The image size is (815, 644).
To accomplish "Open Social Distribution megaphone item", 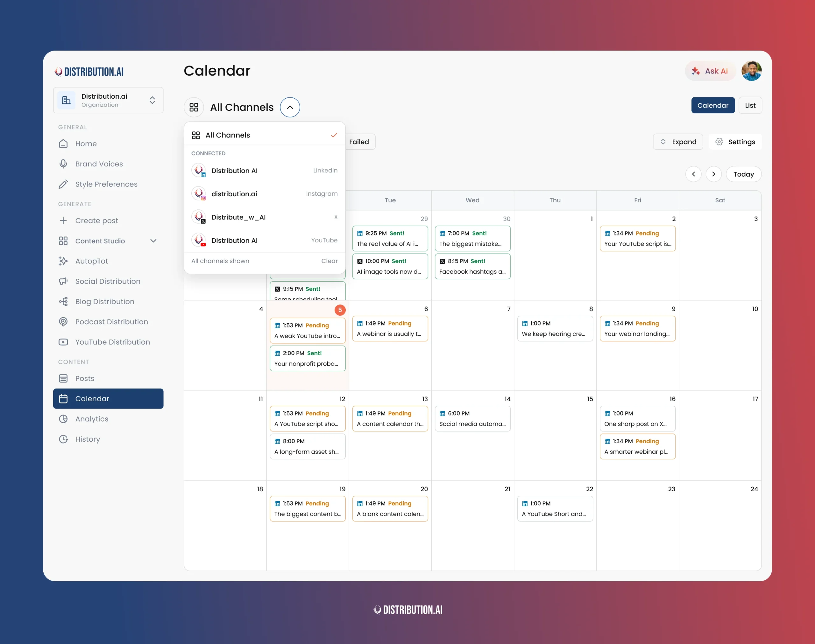I will (108, 281).
